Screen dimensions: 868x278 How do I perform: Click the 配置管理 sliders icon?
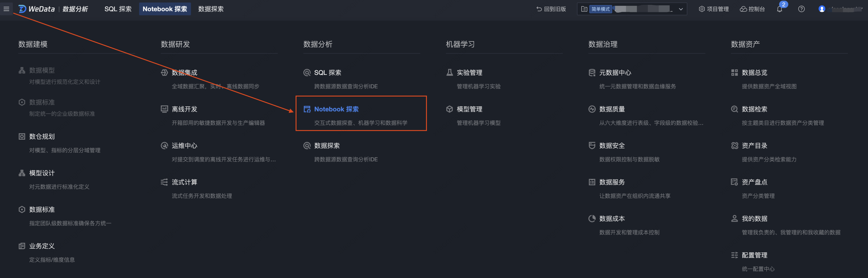[734, 255]
